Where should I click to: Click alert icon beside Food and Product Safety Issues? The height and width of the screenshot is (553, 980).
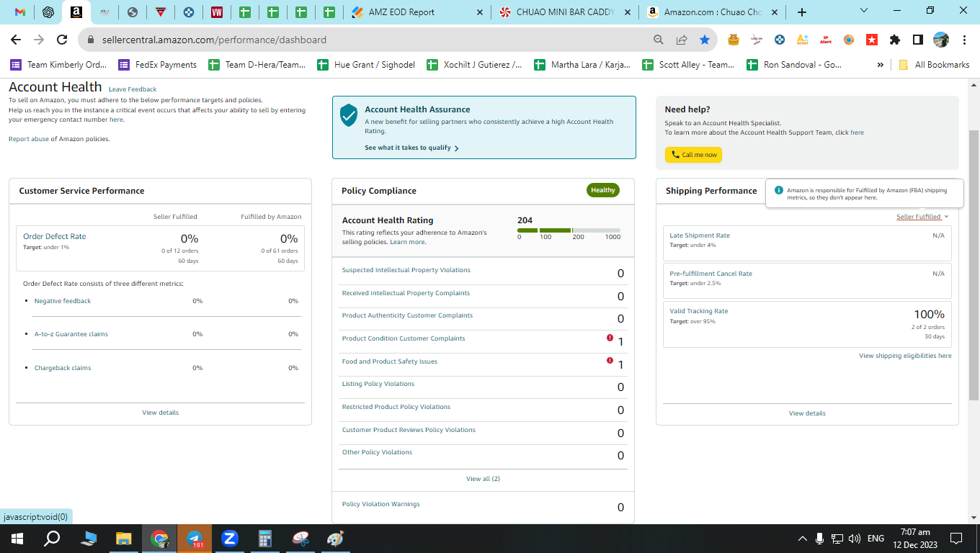pos(610,361)
